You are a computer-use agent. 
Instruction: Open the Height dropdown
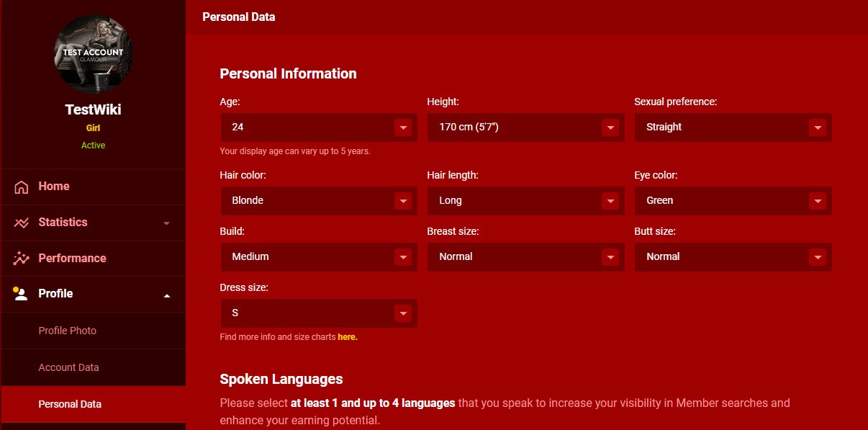(526, 127)
